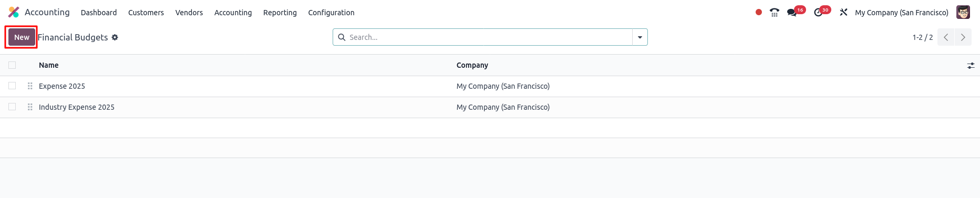The height and width of the screenshot is (198, 980).
Task: Expand the search filter dropdown arrow
Action: click(640, 37)
